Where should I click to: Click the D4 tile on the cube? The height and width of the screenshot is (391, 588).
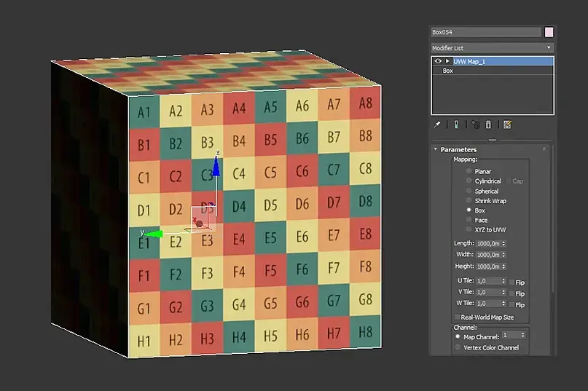click(239, 206)
